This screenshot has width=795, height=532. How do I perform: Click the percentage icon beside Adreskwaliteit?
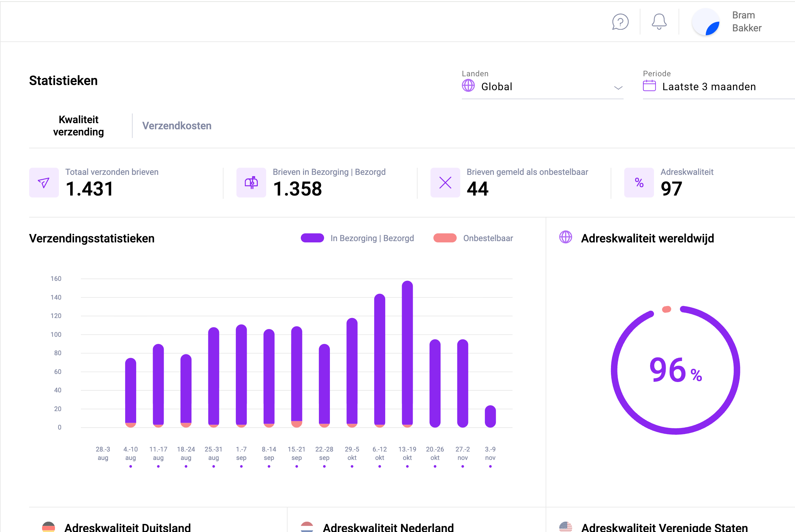pos(639,183)
